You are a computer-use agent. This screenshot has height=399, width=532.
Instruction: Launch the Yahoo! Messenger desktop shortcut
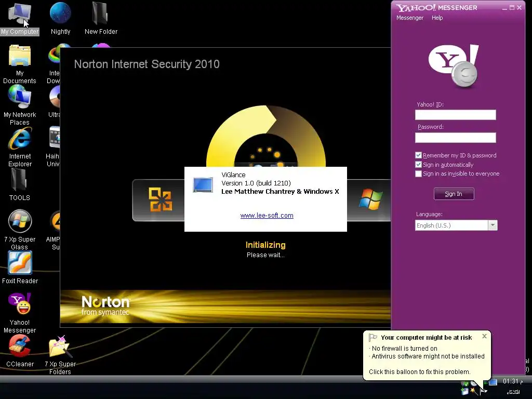20,313
